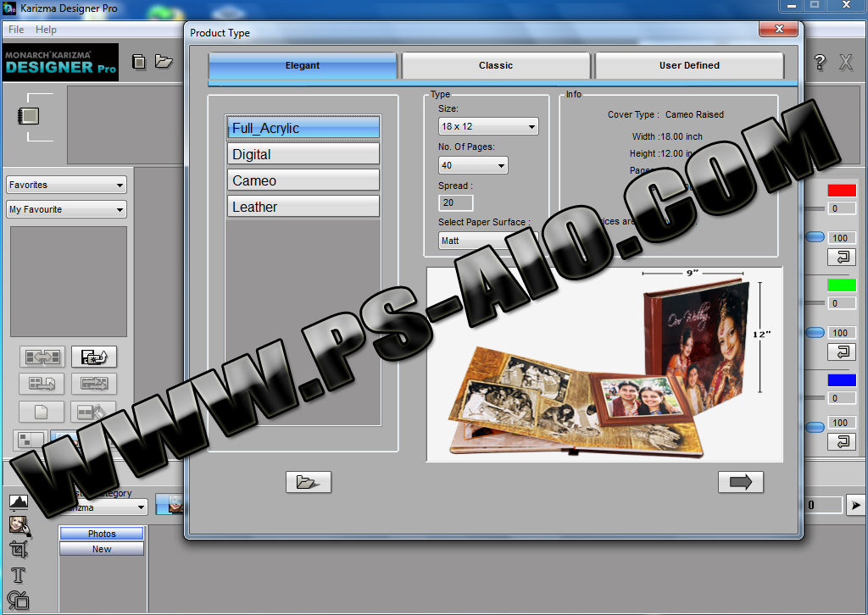
Task: Open the Help menu
Action: pos(46,30)
